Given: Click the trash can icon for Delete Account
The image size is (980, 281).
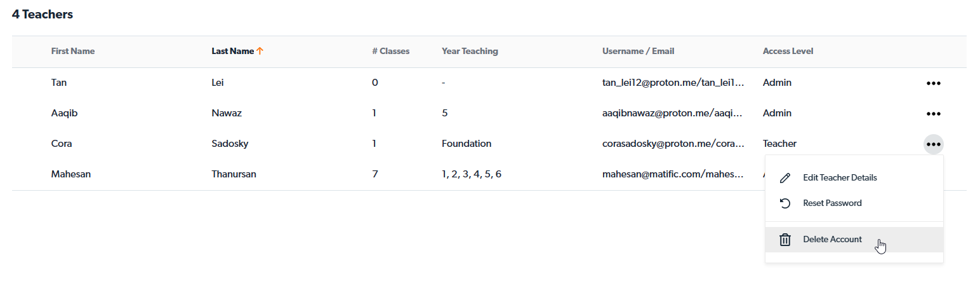Looking at the screenshot, I should 785,240.
